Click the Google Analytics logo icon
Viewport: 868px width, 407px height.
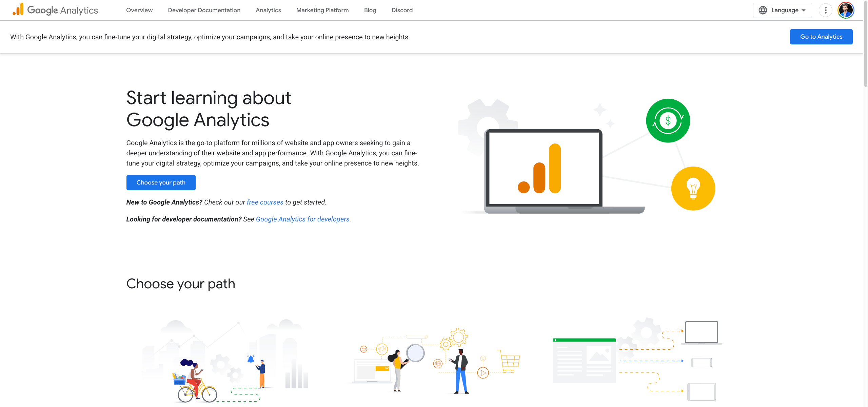18,9
